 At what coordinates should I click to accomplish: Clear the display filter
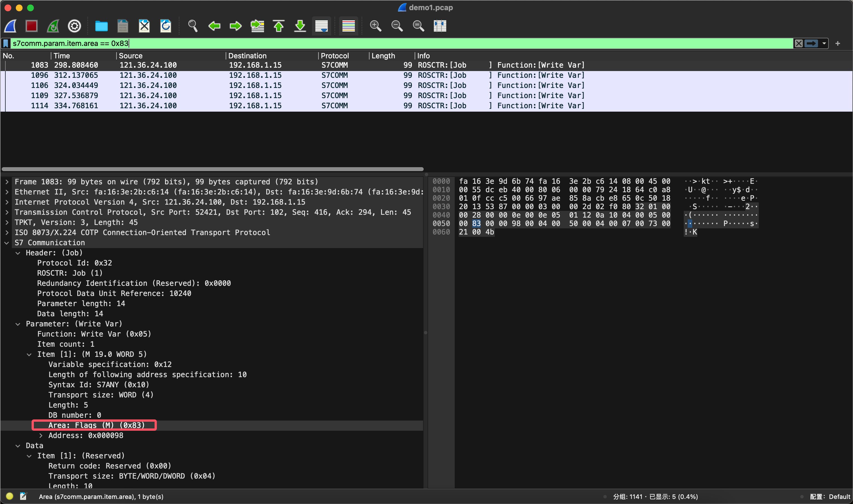pos(799,43)
